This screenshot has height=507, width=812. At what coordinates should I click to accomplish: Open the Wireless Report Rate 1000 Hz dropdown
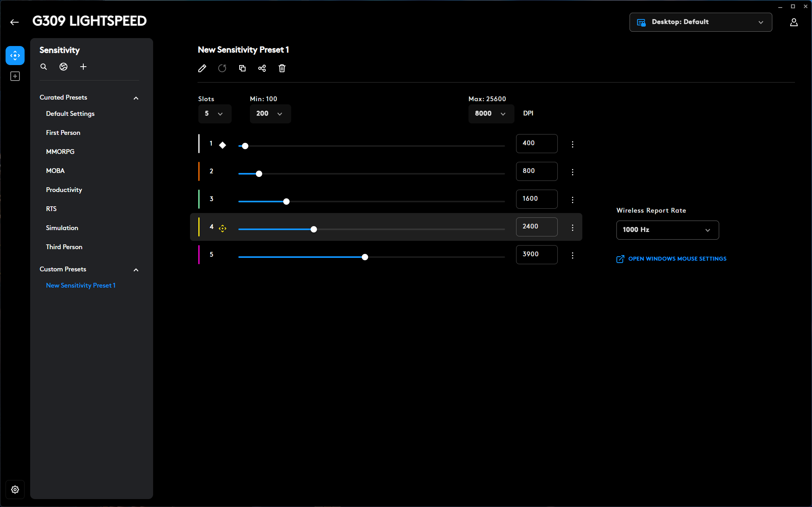pos(668,230)
